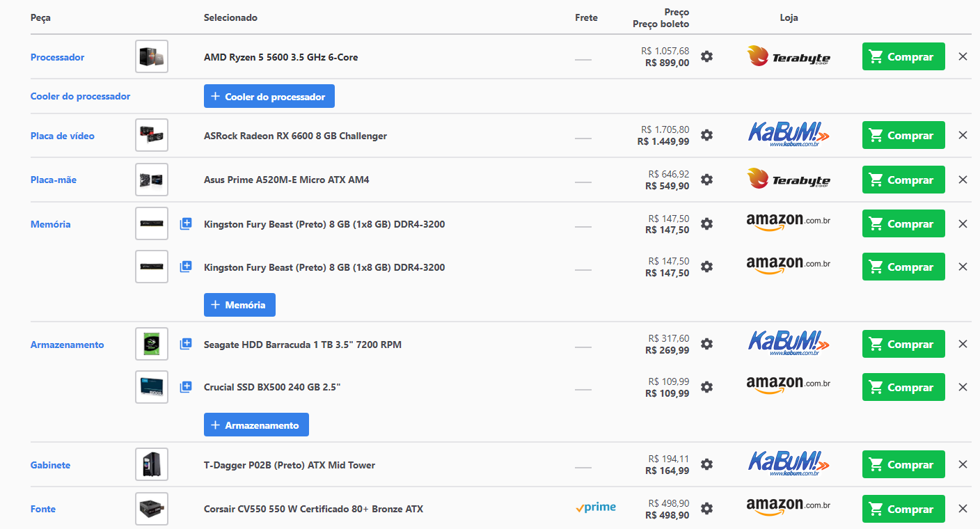Click Comprar for the T-Dagger P02B case
980x529 pixels.
903,464
